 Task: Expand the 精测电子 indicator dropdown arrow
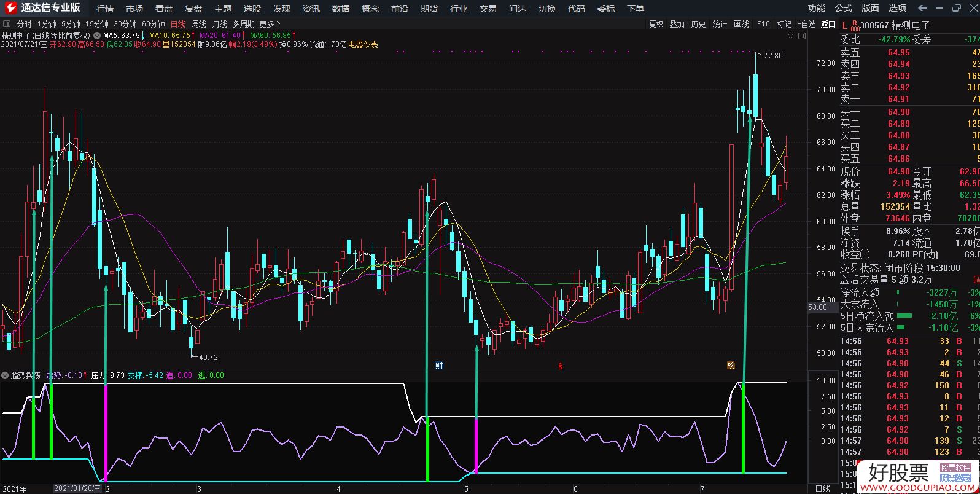coord(96,36)
